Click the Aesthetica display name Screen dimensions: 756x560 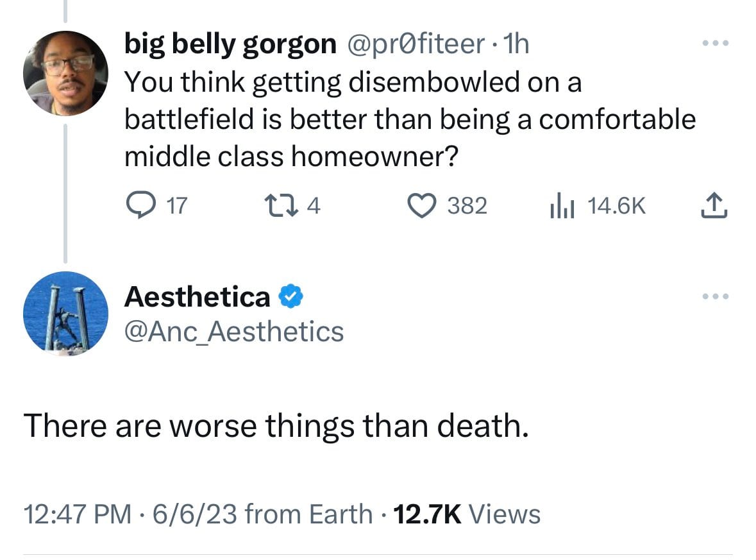coord(197,296)
